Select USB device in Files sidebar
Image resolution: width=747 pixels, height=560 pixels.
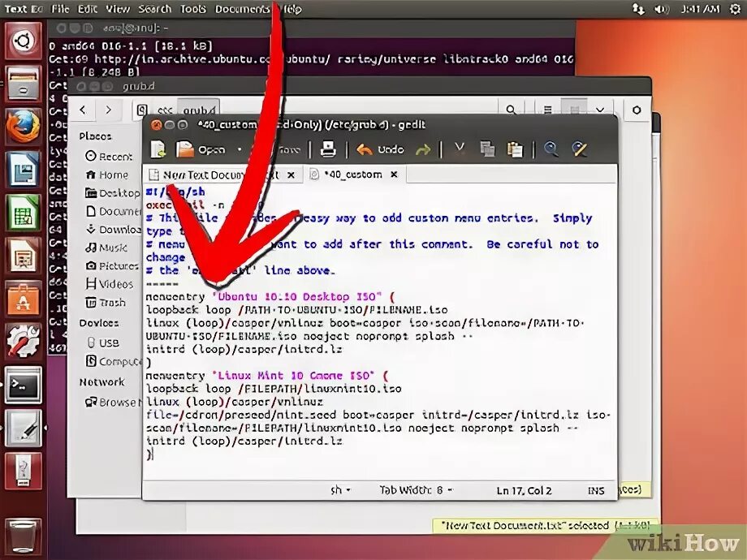[103, 342]
